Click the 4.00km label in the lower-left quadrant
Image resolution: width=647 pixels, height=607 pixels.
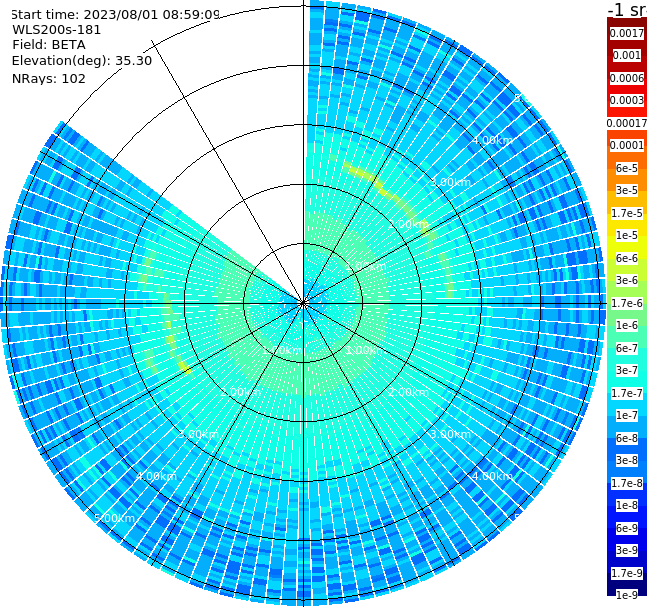(x=156, y=476)
